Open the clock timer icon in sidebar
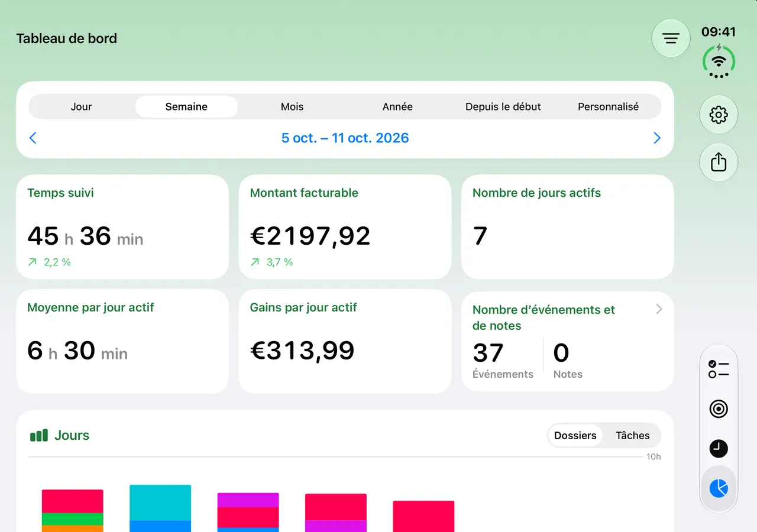The width and height of the screenshot is (757, 532). click(x=719, y=449)
